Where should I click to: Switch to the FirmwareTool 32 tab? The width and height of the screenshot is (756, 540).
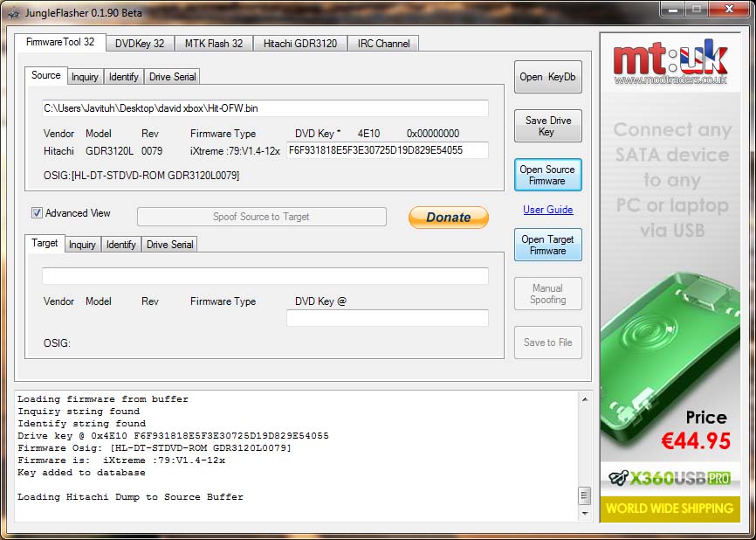click(60, 42)
